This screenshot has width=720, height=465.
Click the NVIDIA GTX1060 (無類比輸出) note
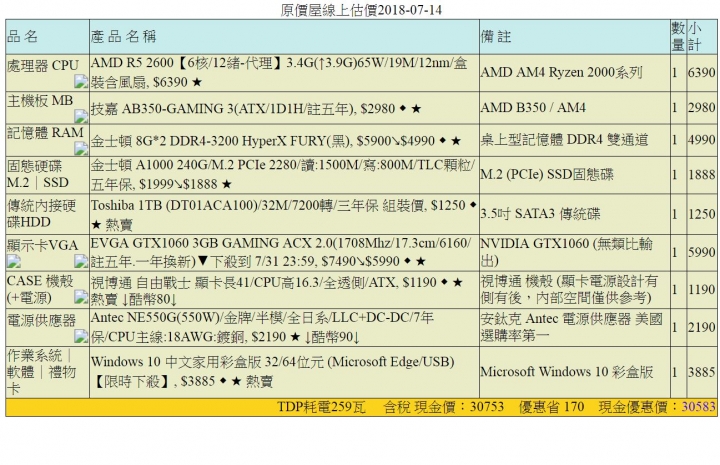[567, 252]
